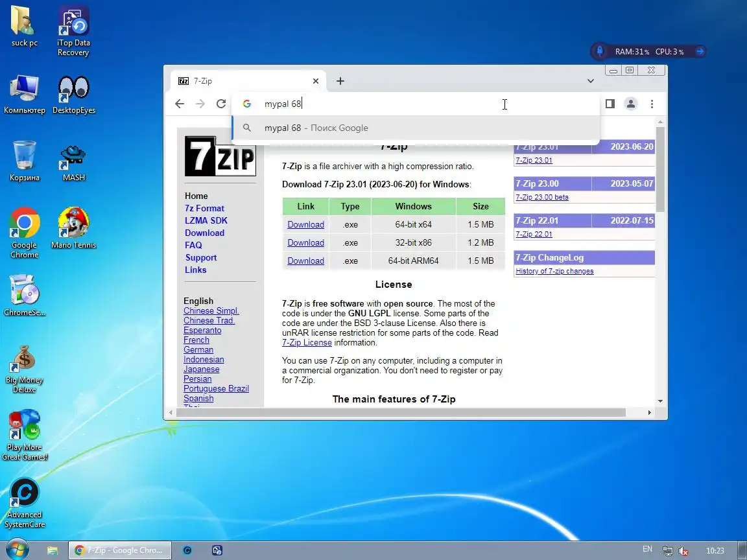Click the Chrome forward arrow
747x560 pixels.
[x=200, y=104]
